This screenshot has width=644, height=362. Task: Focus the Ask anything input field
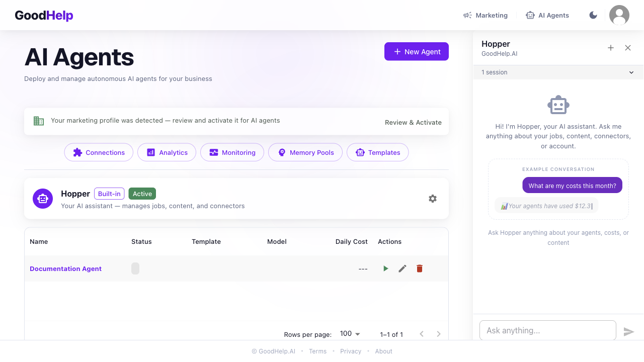(547, 330)
